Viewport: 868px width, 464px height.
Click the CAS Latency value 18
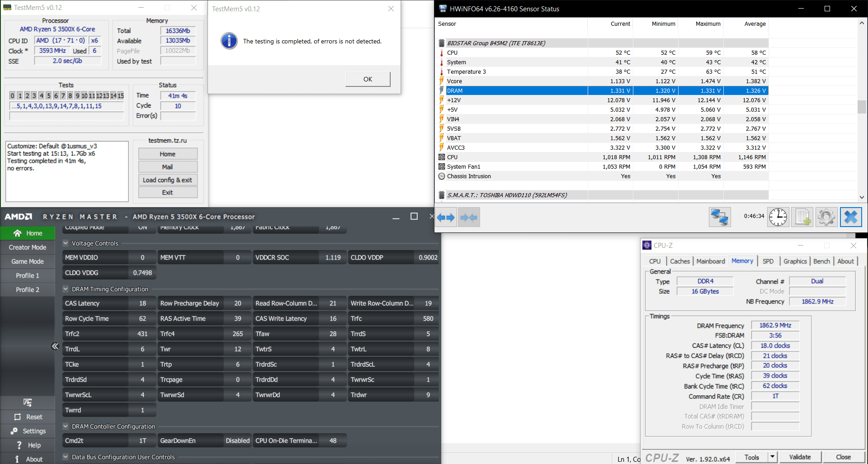tap(142, 303)
